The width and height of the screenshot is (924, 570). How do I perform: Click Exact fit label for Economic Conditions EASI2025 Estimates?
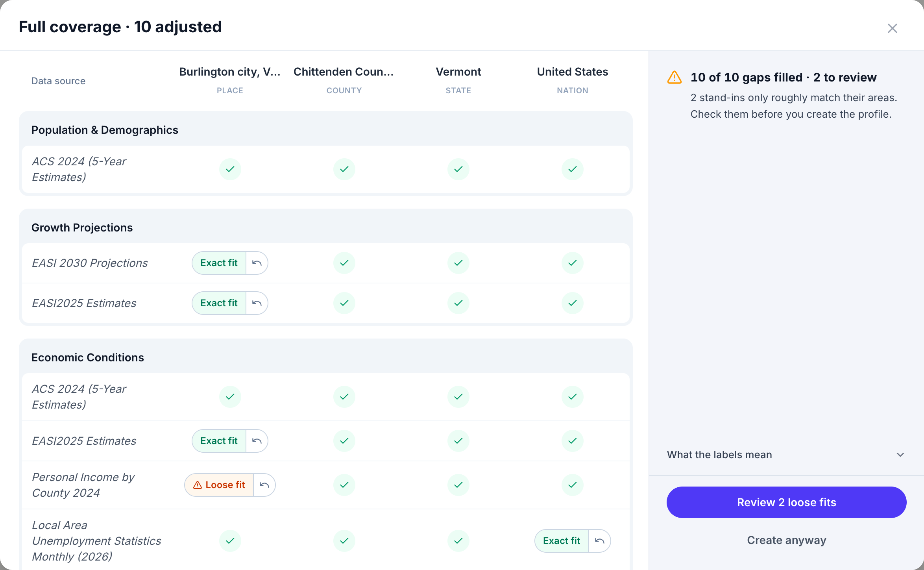click(219, 441)
